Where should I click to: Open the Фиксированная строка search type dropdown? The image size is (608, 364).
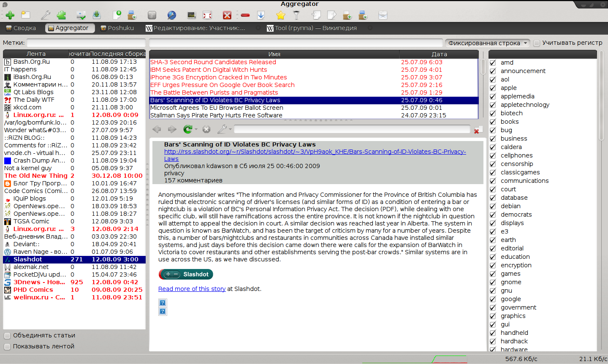pyautogui.click(x=487, y=43)
